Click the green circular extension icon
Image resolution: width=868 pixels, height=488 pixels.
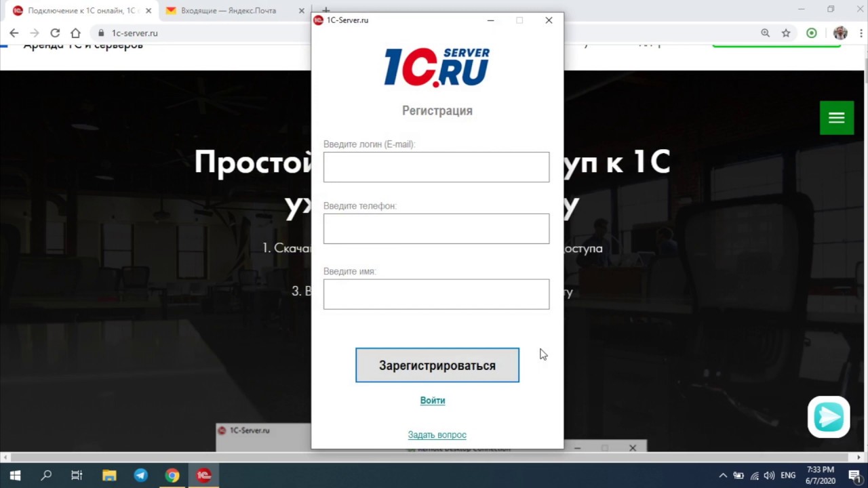[812, 33]
